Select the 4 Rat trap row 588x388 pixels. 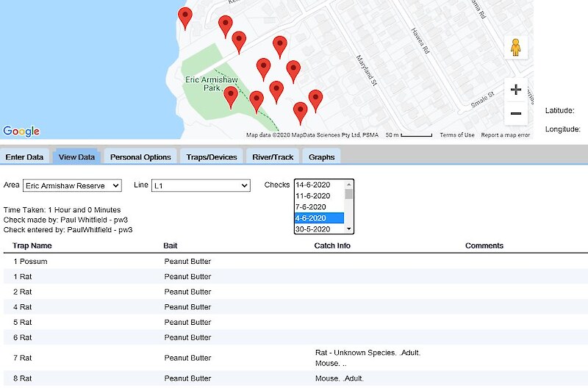(x=295, y=307)
